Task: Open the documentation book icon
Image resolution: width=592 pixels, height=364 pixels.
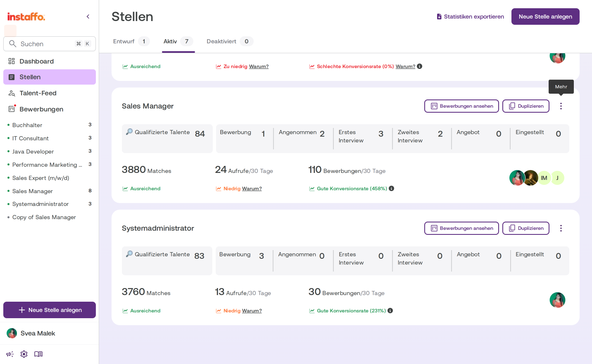Action: click(x=38, y=354)
